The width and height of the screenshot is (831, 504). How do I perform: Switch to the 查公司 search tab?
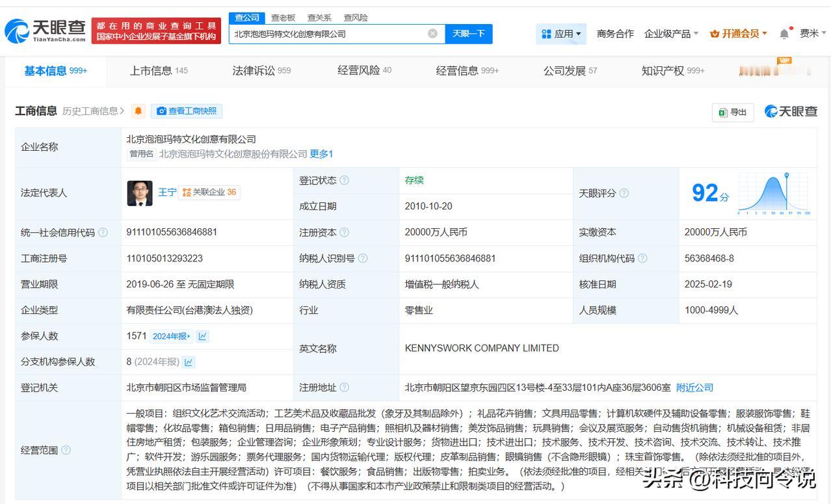247,18
